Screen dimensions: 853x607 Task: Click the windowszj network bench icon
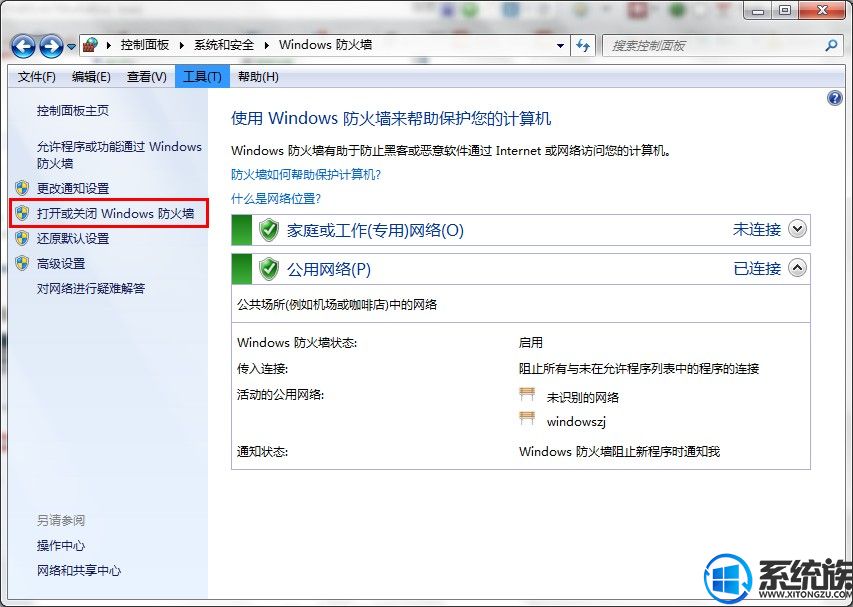click(527, 419)
